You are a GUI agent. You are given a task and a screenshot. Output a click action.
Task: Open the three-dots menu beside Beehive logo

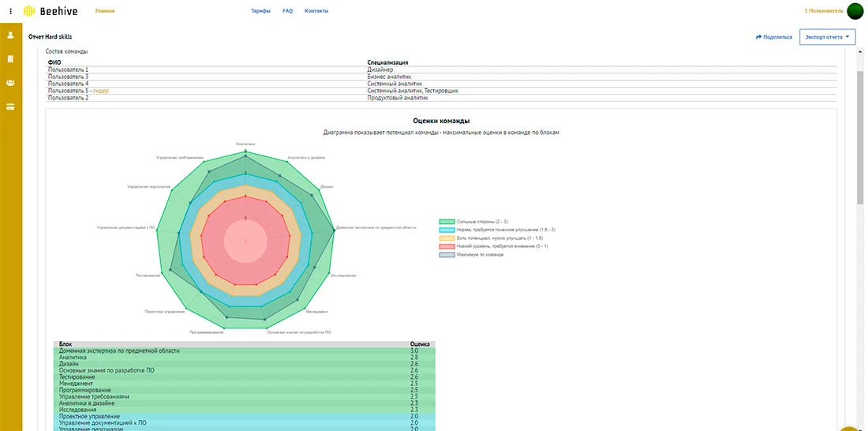coord(10,11)
